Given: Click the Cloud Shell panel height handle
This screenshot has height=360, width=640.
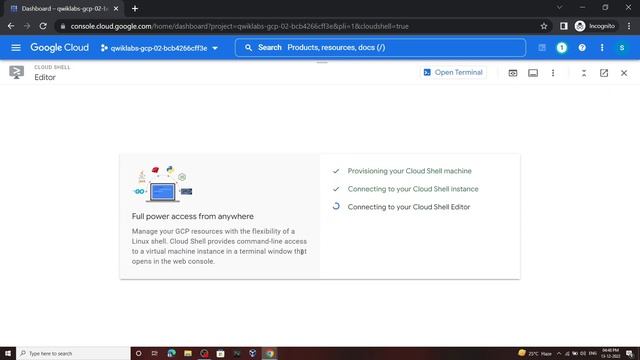Looking at the screenshot, I should pos(322,62).
